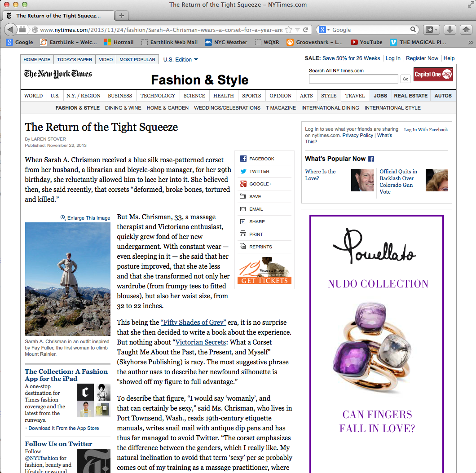Viewport: 476px width, 473px height.
Task: Click the Home toolbar icon
Action: (x=466, y=30)
